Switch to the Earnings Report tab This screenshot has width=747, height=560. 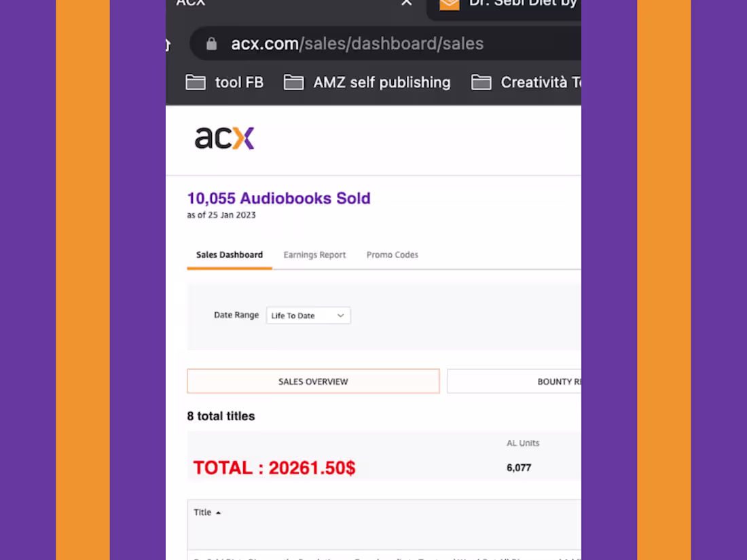314,255
